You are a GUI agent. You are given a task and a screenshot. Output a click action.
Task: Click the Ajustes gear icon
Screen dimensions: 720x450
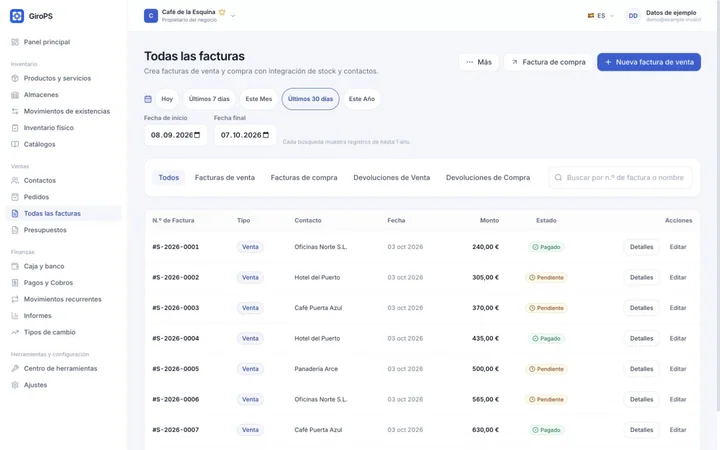coord(15,385)
